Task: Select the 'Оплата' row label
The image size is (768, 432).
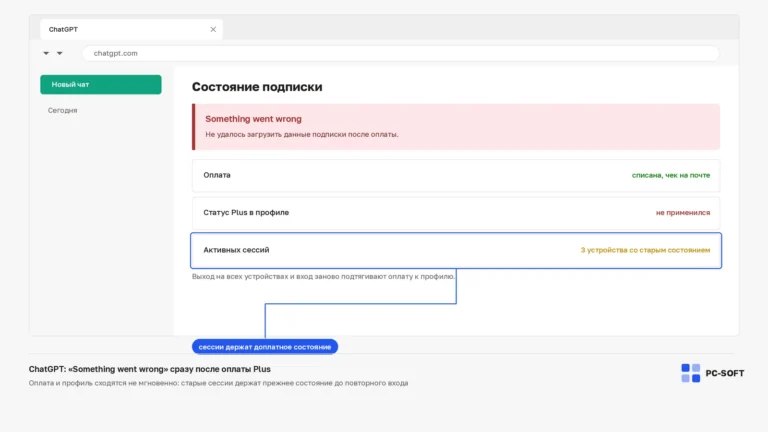Action: [x=217, y=175]
